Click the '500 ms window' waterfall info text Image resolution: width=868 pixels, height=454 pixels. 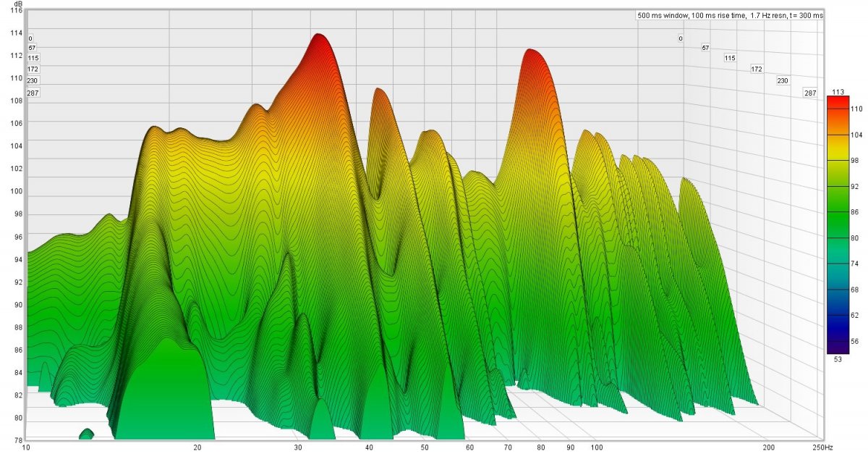(x=730, y=14)
